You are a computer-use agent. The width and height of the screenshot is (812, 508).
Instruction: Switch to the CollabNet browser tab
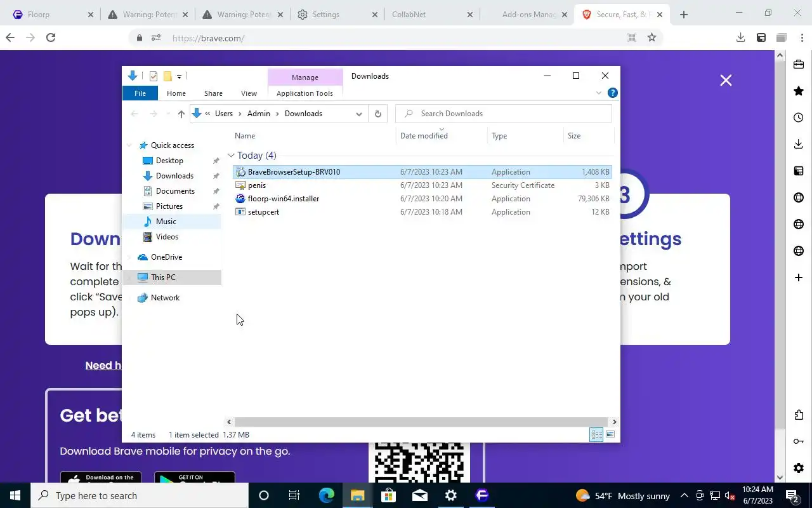pyautogui.click(x=431, y=15)
